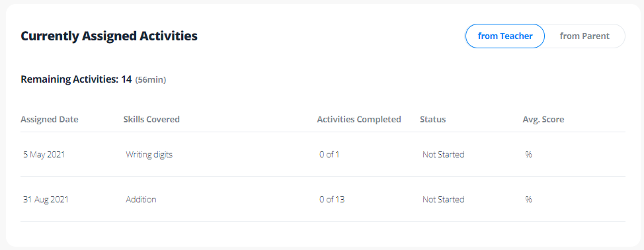Select the 31 Aug 2021 assigned date
The width and height of the screenshot is (644, 250).
pyautogui.click(x=46, y=200)
